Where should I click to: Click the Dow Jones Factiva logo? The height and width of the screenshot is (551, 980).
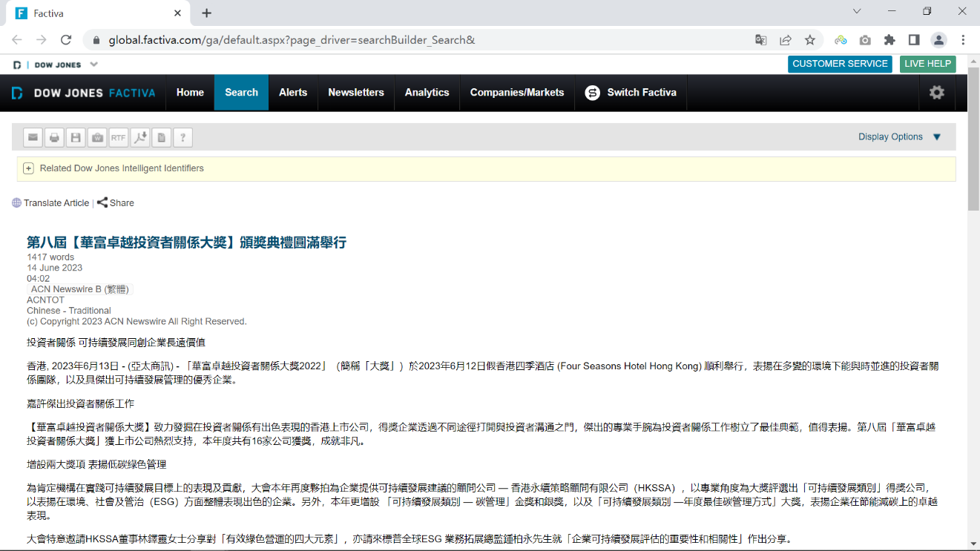[83, 93]
